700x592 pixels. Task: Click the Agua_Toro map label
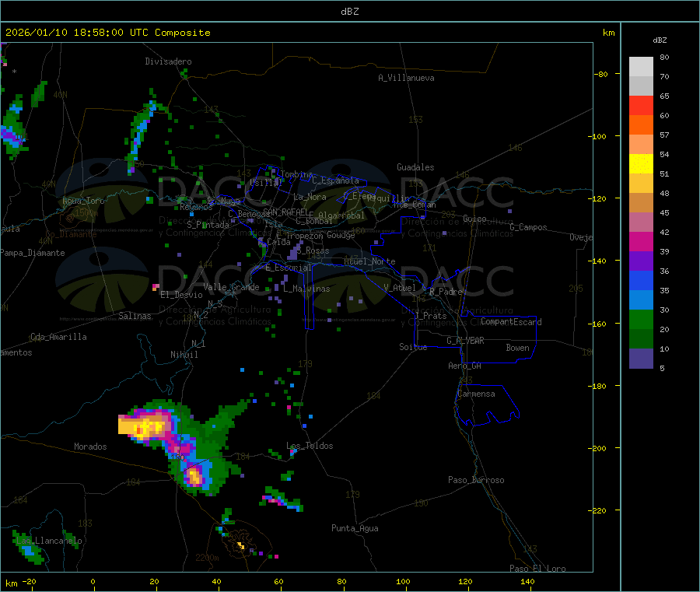[x=83, y=201]
